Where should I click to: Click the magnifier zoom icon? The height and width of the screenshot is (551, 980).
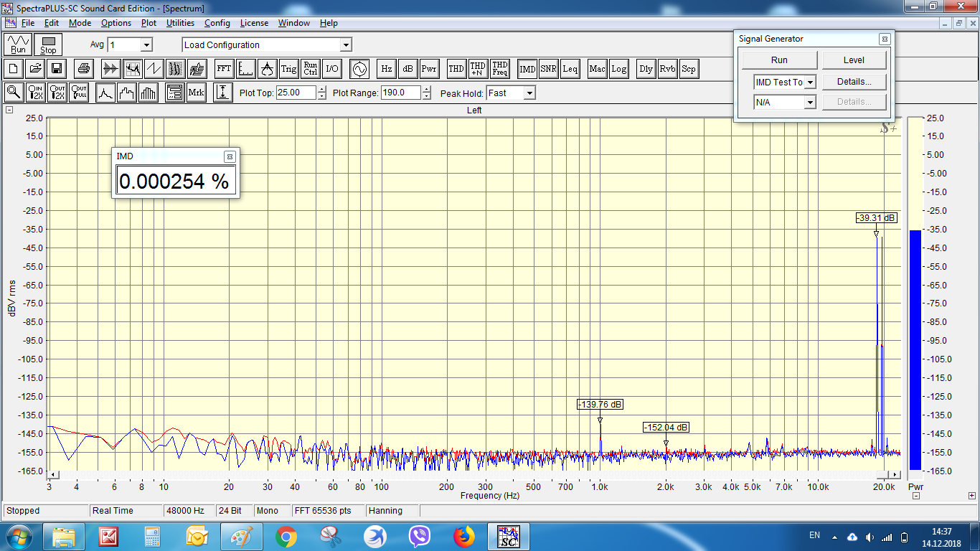point(13,93)
